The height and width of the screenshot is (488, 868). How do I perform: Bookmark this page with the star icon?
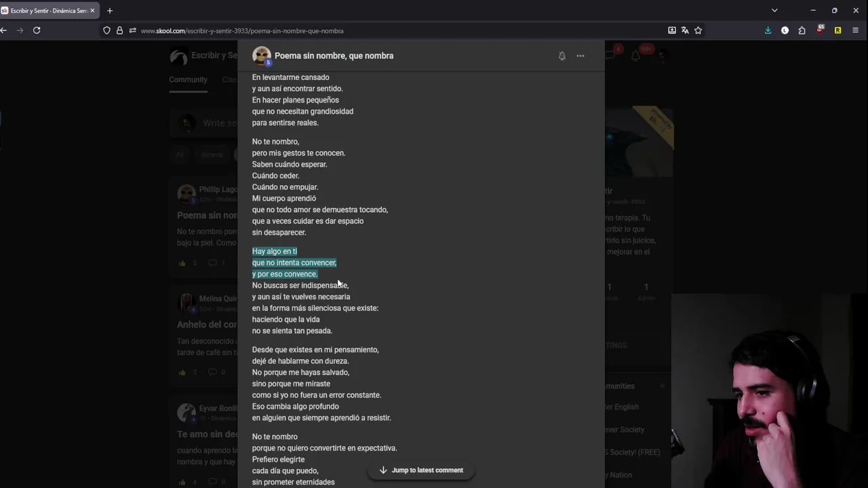(698, 30)
